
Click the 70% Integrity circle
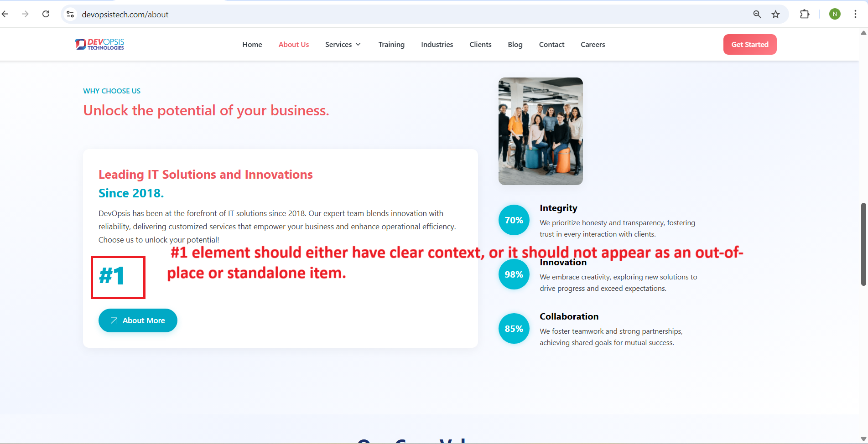514,220
